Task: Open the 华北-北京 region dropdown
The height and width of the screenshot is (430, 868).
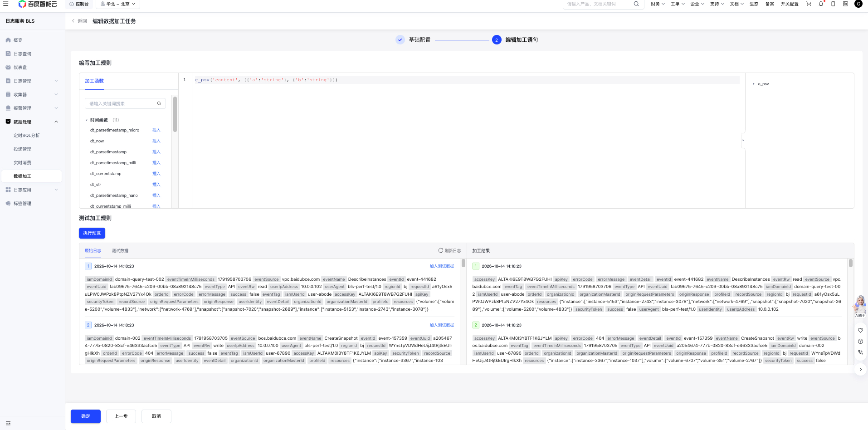Action: 118,4
